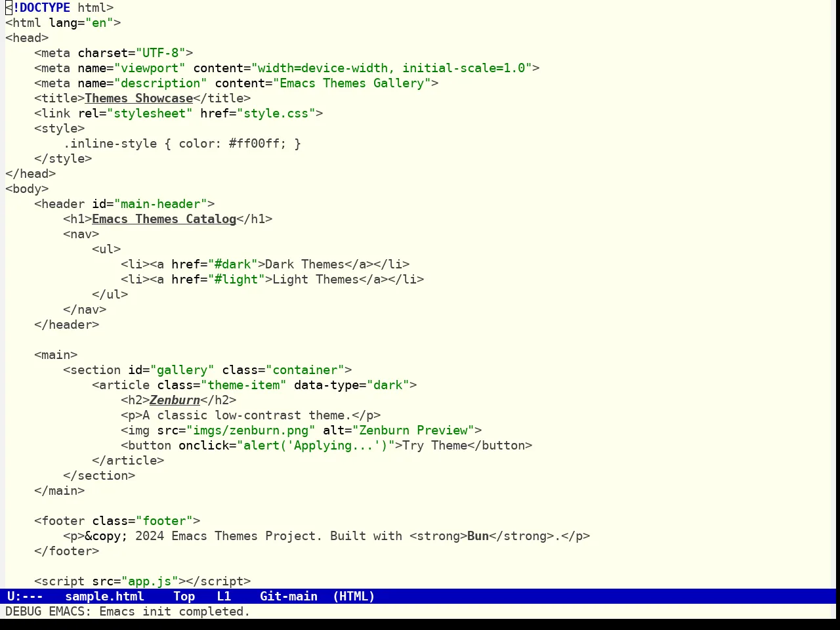Click the italic 'Zenburn' h2 heading text

coord(175,400)
